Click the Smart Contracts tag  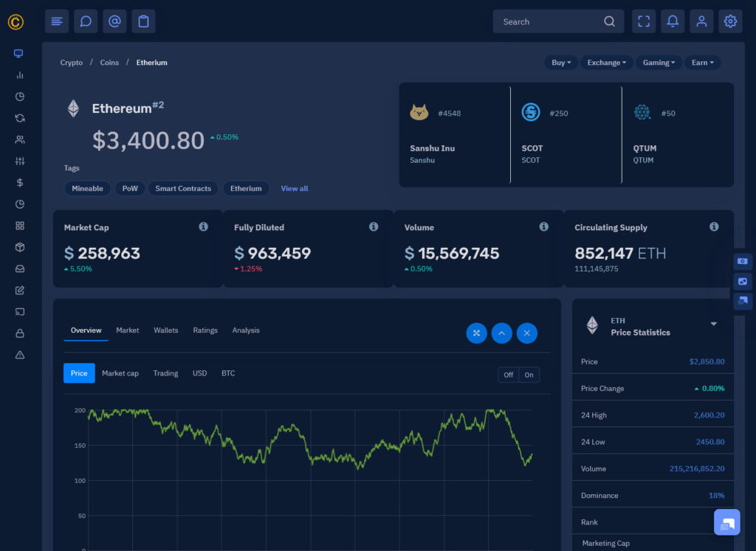pyautogui.click(x=183, y=188)
